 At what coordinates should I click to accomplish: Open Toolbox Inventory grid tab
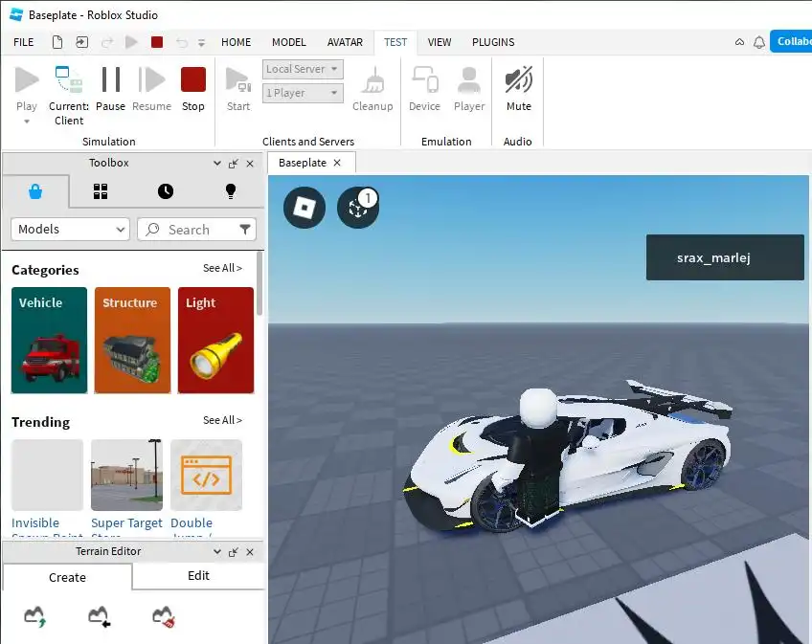coord(101,191)
